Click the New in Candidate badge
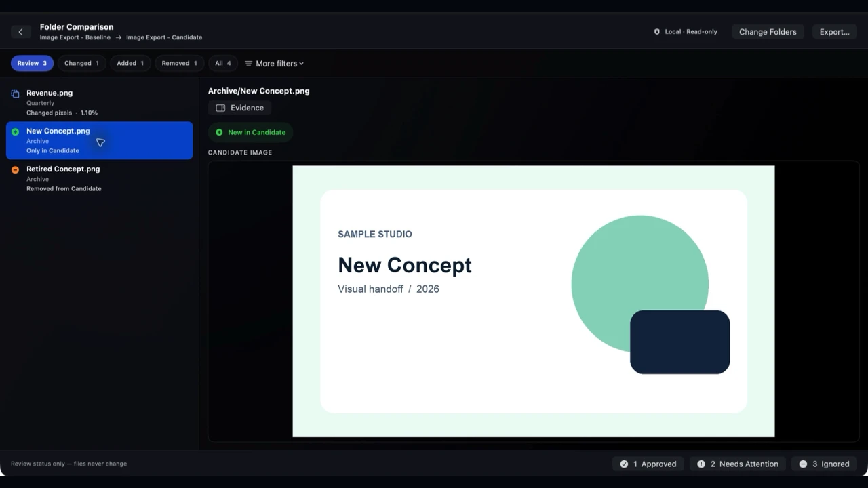868x488 pixels. click(x=250, y=132)
